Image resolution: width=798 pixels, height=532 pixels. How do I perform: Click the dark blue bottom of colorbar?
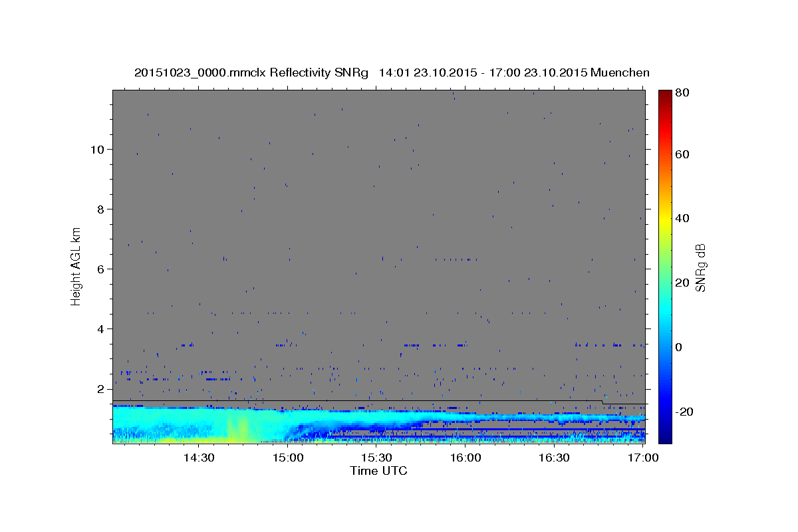click(665, 436)
